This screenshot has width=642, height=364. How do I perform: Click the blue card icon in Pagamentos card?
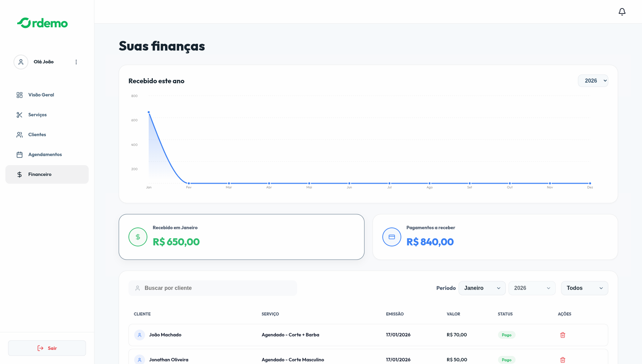tap(391, 237)
